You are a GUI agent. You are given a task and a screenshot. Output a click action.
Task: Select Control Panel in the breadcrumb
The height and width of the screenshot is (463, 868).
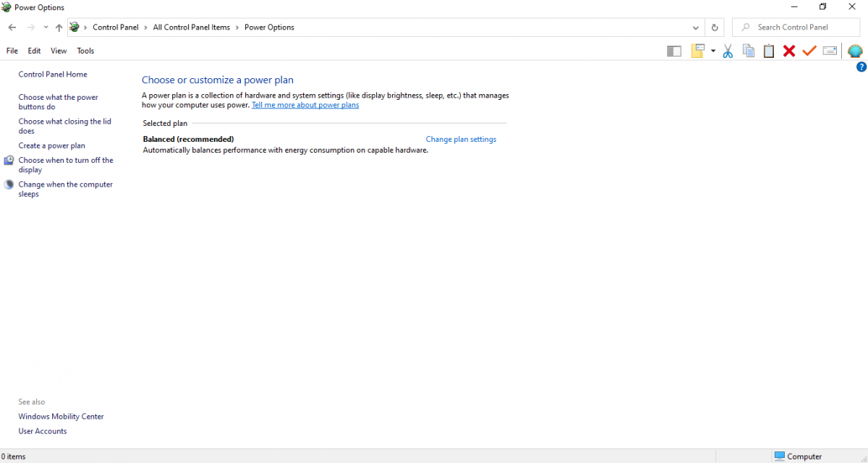[x=116, y=27]
